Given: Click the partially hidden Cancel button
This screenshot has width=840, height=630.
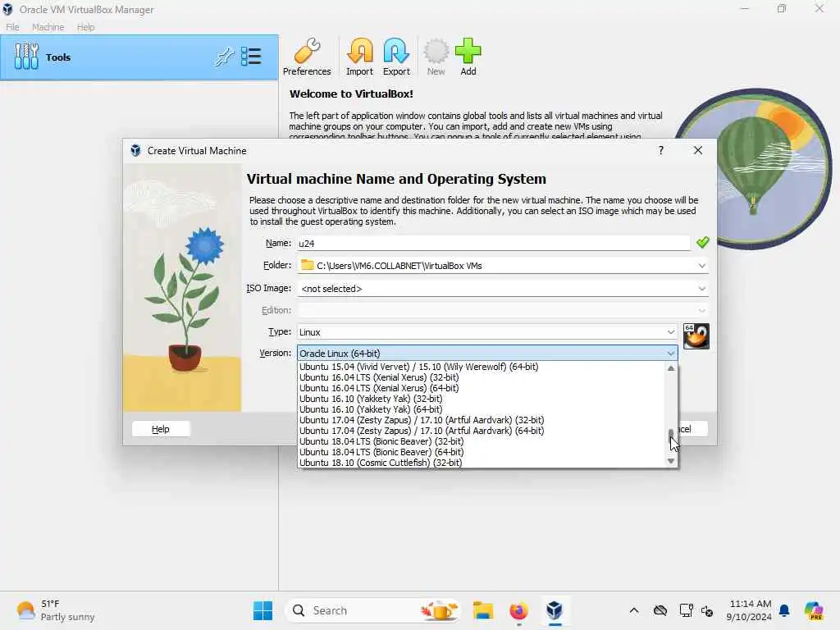Looking at the screenshot, I should click(x=692, y=429).
